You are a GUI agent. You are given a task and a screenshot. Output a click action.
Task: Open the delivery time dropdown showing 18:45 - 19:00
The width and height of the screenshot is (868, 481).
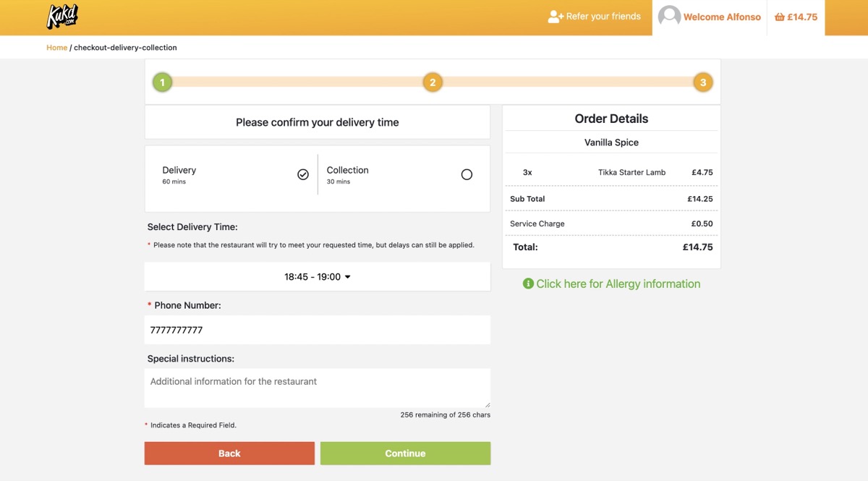(x=317, y=276)
